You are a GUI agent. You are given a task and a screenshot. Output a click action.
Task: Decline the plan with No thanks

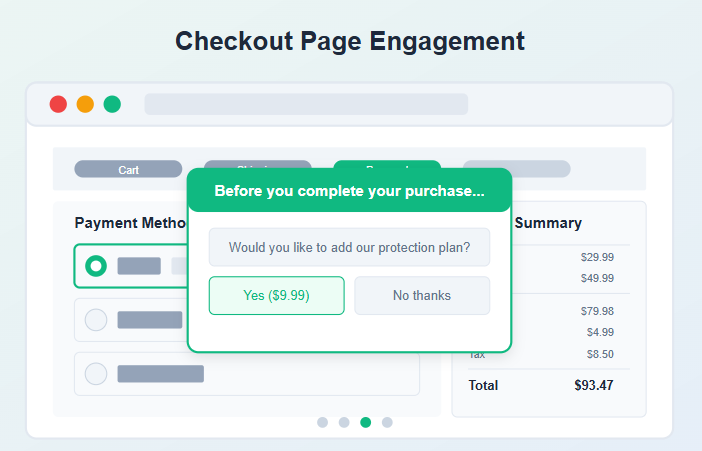[422, 295]
